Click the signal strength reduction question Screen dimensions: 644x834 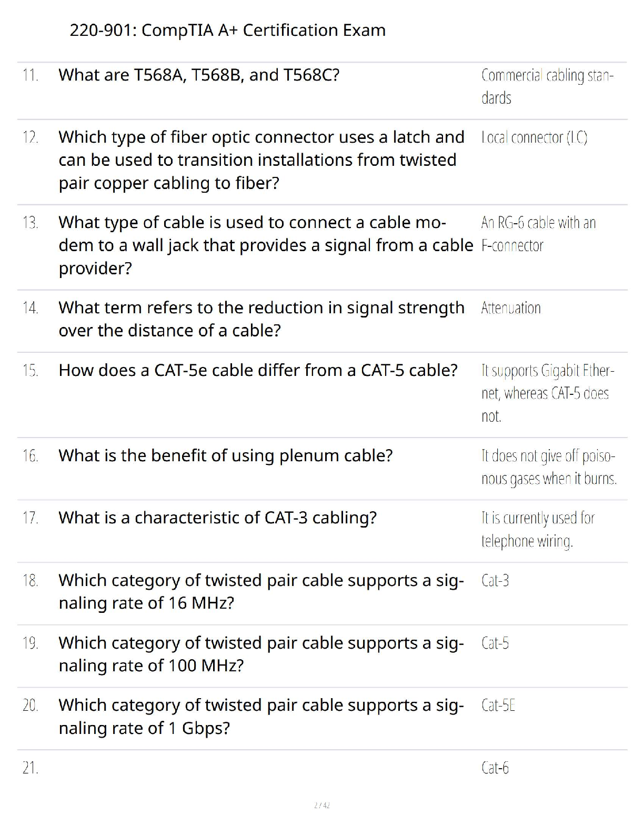coord(261,319)
